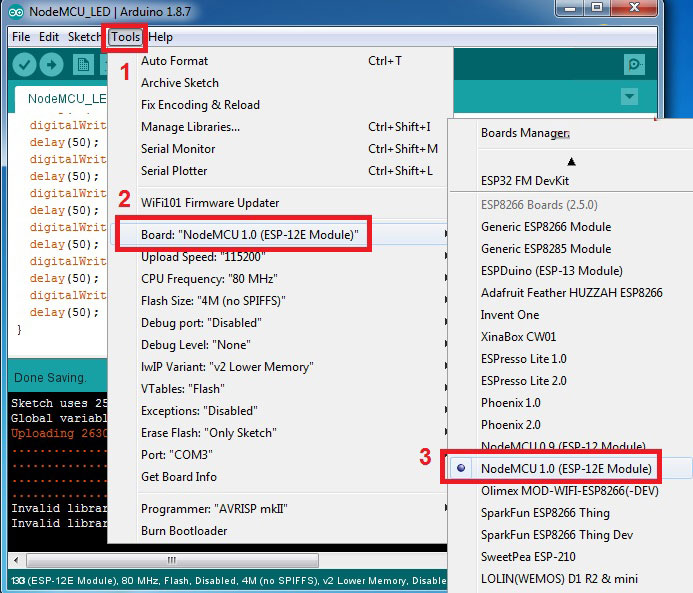
Task: Open the Help menu
Action: 160,37
